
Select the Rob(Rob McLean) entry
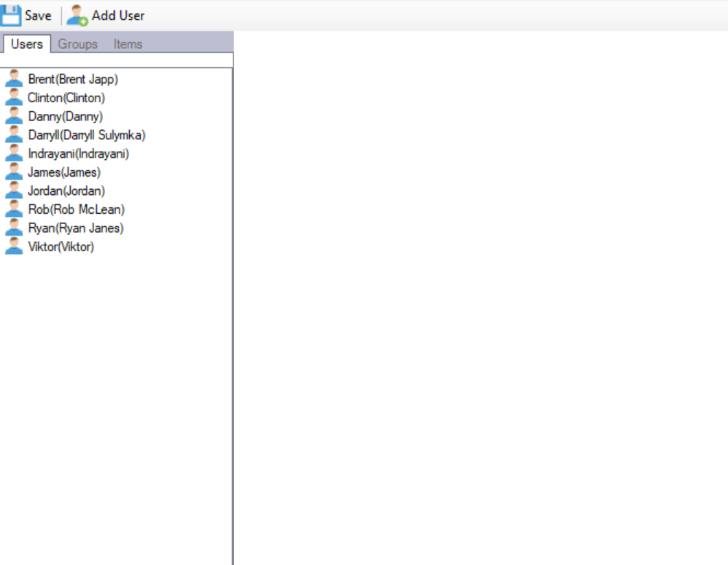pyautogui.click(x=76, y=210)
